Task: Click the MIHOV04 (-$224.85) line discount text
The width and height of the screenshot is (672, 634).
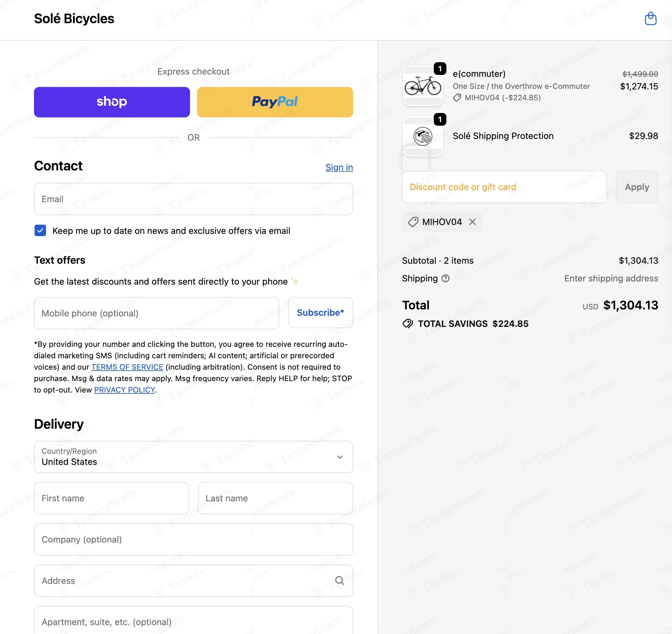Action: (503, 98)
